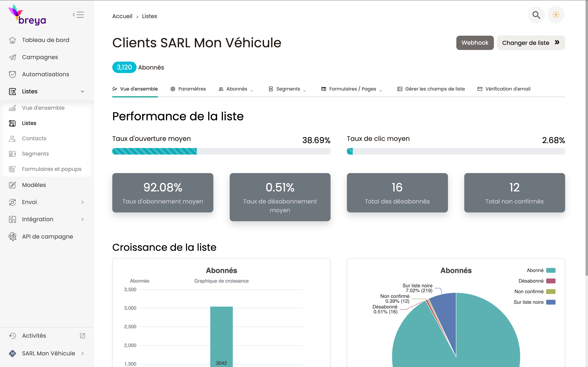Click the Accueil breadcrumb link
This screenshot has height=367, width=588.
point(122,16)
